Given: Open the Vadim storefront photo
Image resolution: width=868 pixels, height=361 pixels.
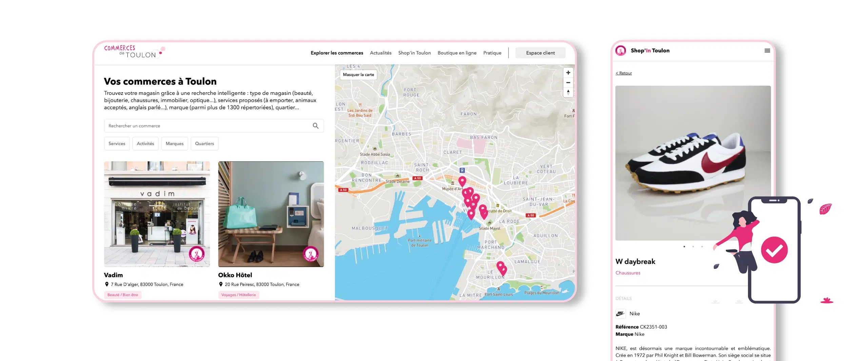Looking at the screenshot, I should (x=157, y=214).
